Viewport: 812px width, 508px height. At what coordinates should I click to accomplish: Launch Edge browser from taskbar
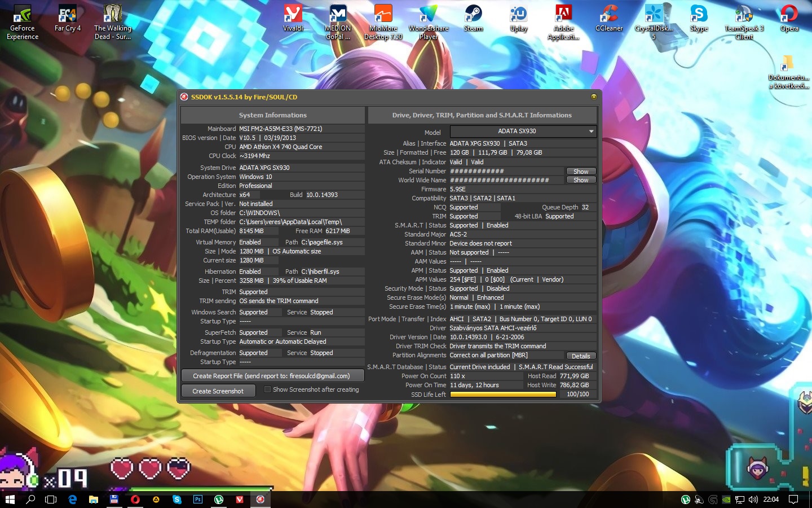pyautogui.click(x=72, y=500)
